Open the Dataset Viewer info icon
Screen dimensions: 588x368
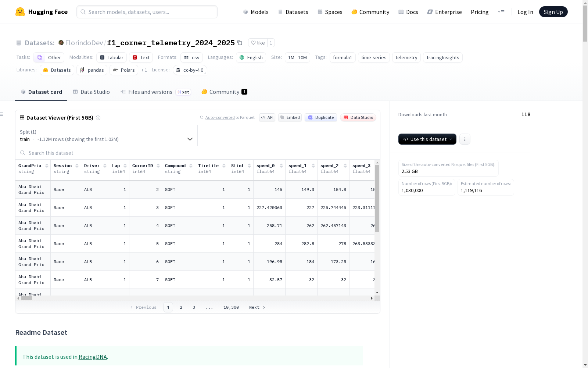(x=98, y=118)
